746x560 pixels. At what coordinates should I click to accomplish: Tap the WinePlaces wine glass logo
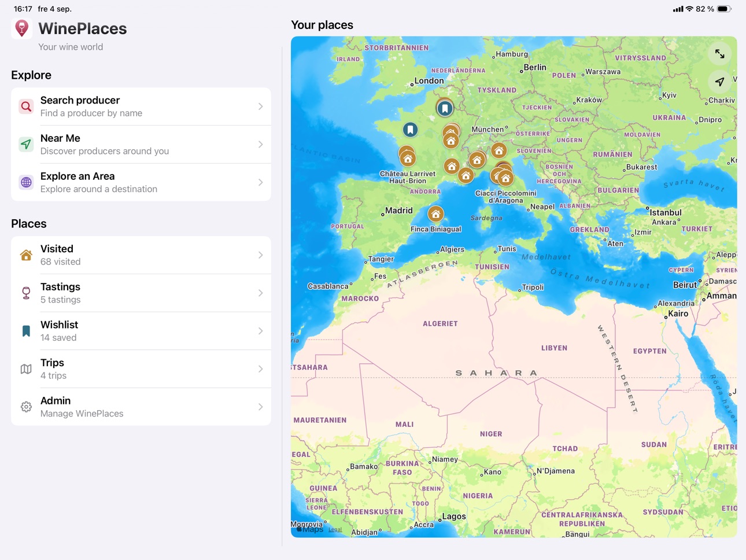point(21,28)
